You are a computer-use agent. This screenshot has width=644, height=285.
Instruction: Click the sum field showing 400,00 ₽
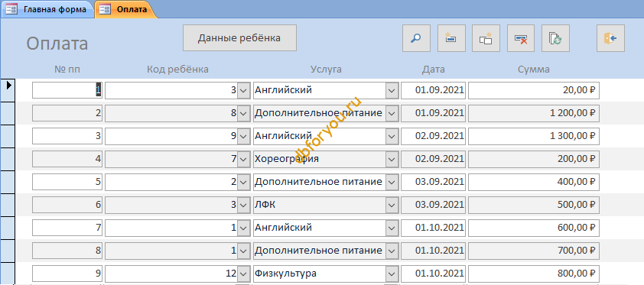tap(534, 182)
